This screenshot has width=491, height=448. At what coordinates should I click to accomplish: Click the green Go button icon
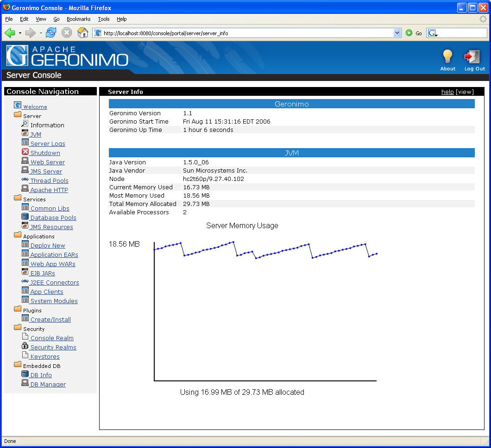pyautogui.click(x=409, y=33)
